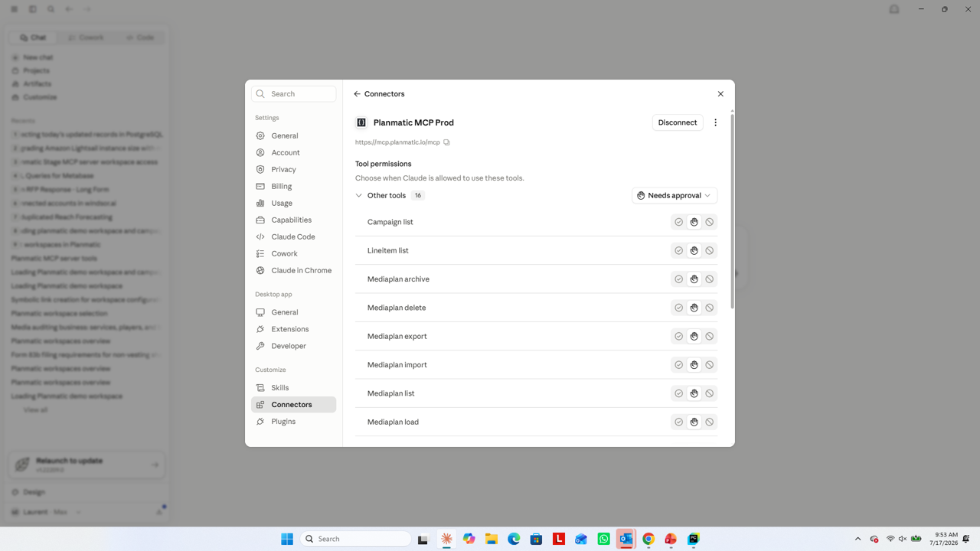980x551 pixels.
Task: View the Usage settings page
Action: click(294, 203)
